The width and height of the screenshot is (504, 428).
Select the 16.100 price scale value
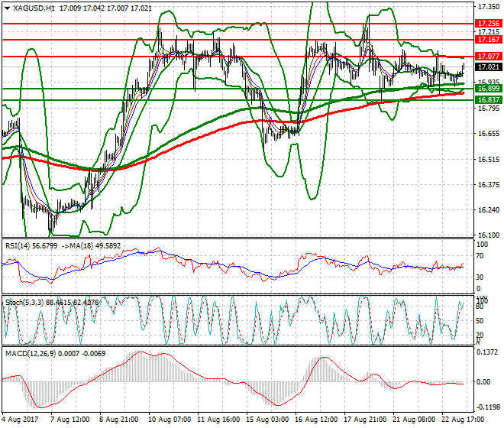pyautogui.click(x=489, y=235)
